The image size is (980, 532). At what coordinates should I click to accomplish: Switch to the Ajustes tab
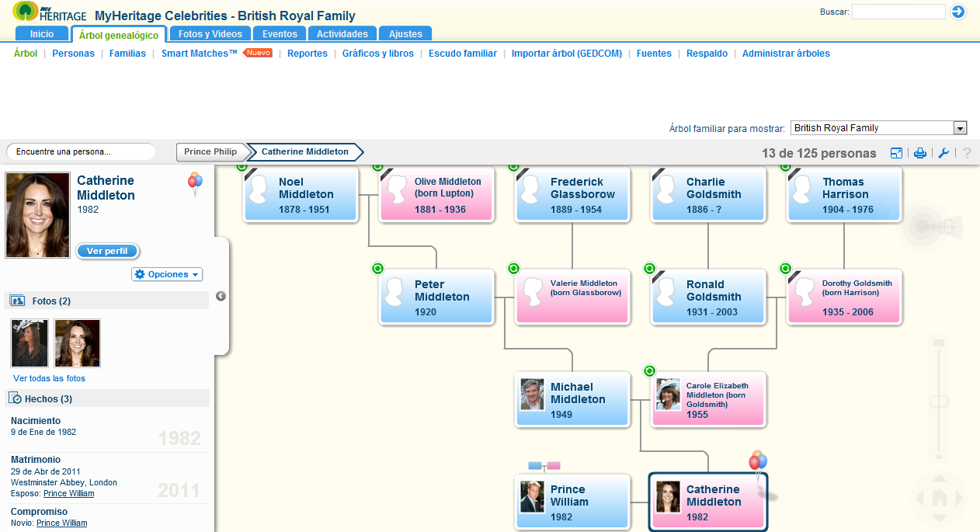pyautogui.click(x=405, y=33)
